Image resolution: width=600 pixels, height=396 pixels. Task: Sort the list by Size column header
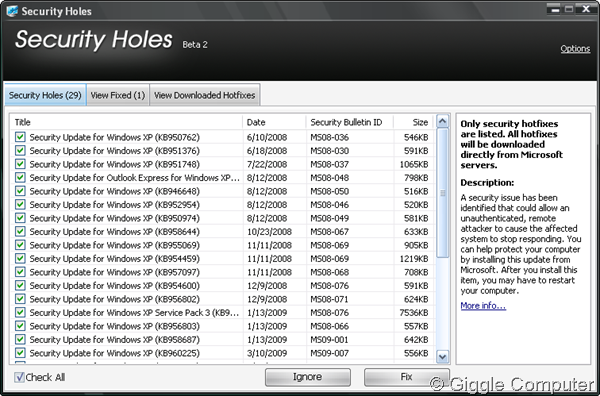pos(414,122)
